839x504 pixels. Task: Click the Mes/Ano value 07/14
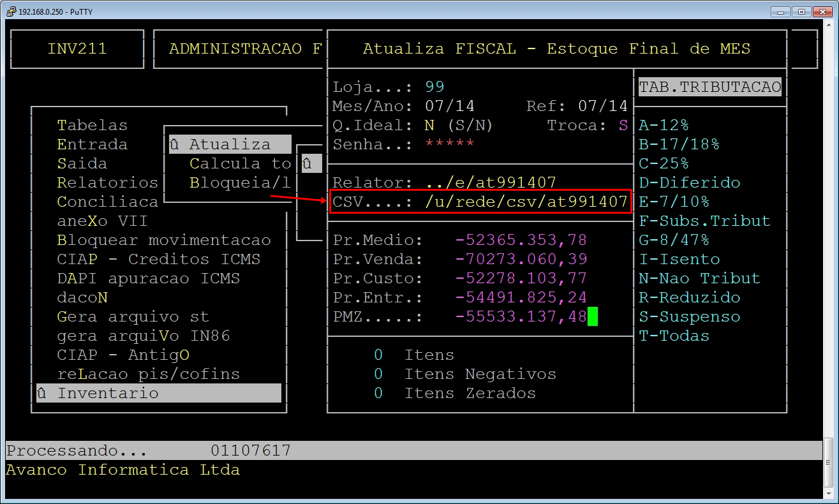(x=450, y=106)
